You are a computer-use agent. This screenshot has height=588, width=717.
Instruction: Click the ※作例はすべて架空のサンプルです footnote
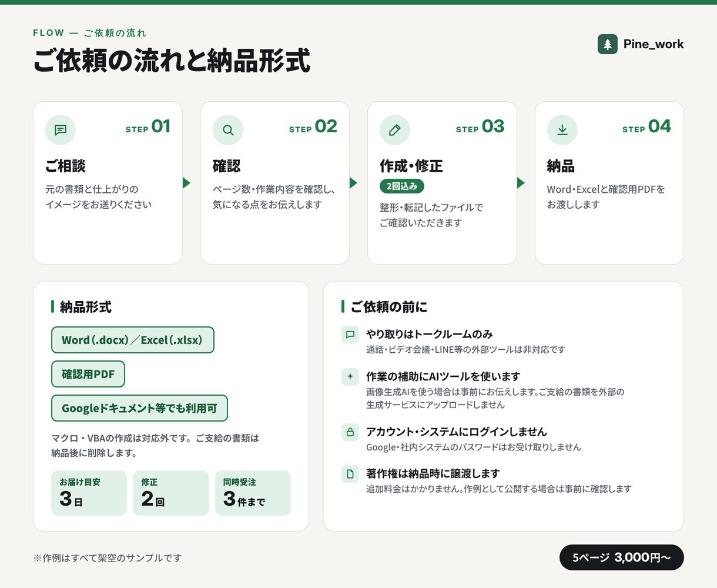[108, 558]
